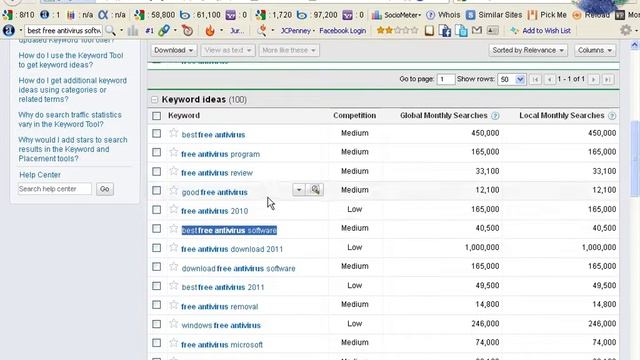Click Google PageRank 8/10 icon
Viewport: 640px width, 360px height.
8,15
